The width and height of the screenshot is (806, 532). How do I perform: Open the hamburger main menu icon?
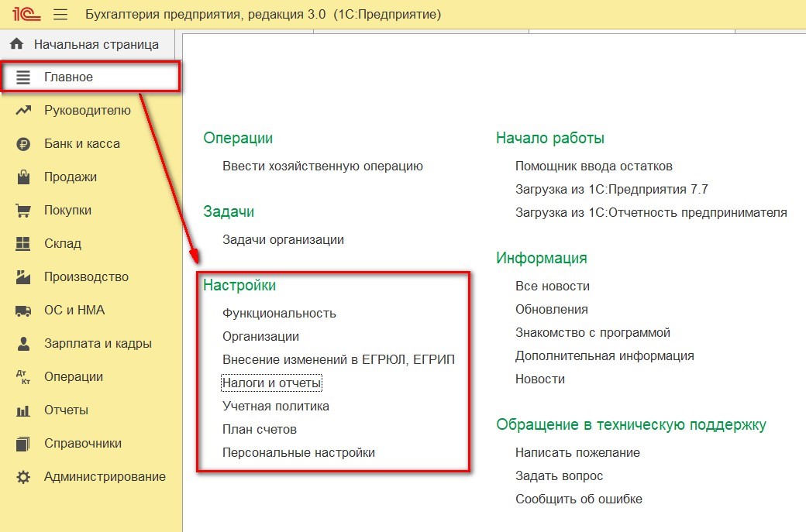60,14
